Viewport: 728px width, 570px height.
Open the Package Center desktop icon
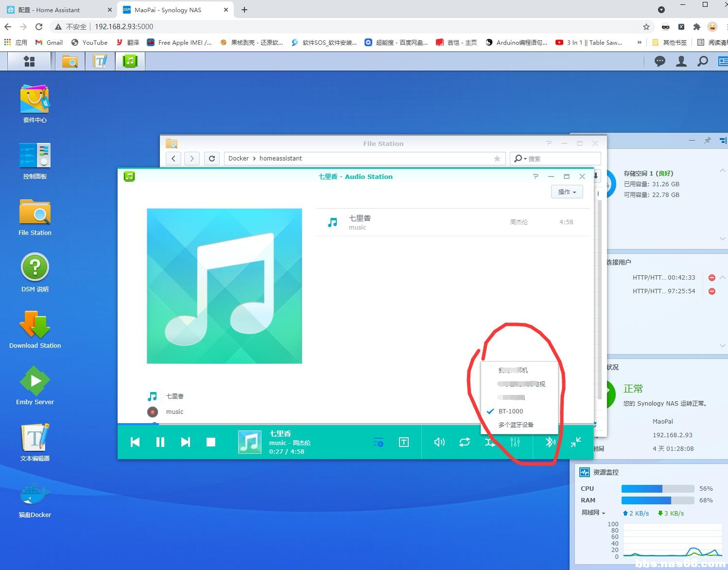35,104
